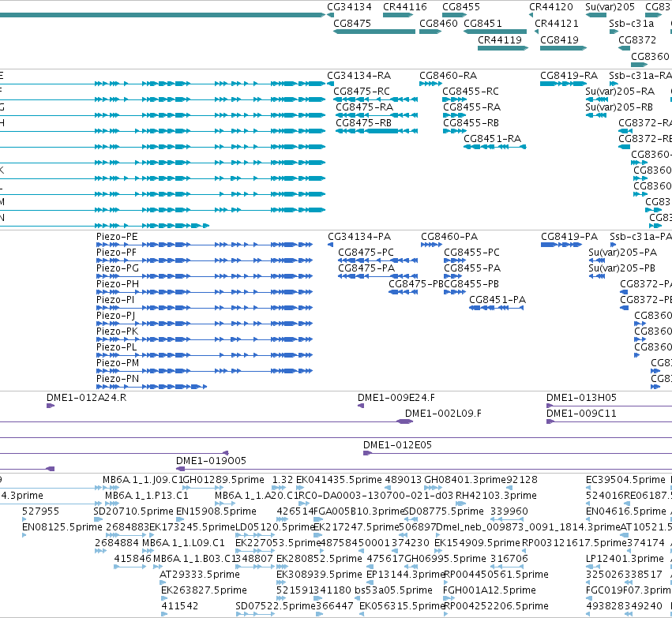This screenshot has width=672, height=618.
Task: Open the Piezo-PM protein label
Action: click(118, 363)
